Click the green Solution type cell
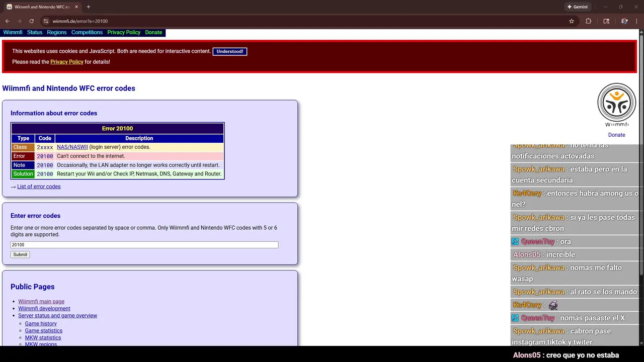The width and height of the screenshot is (644, 362). tap(23, 174)
